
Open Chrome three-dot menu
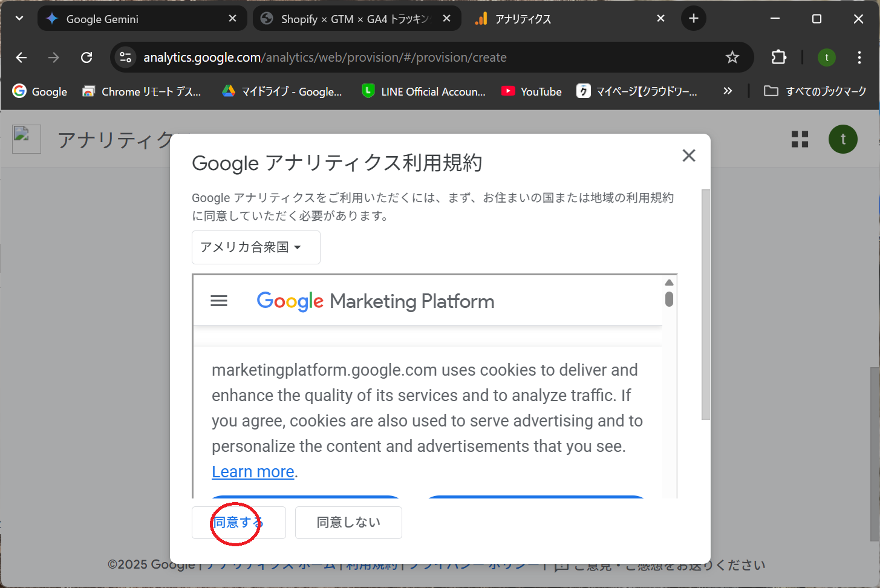coord(859,57)
